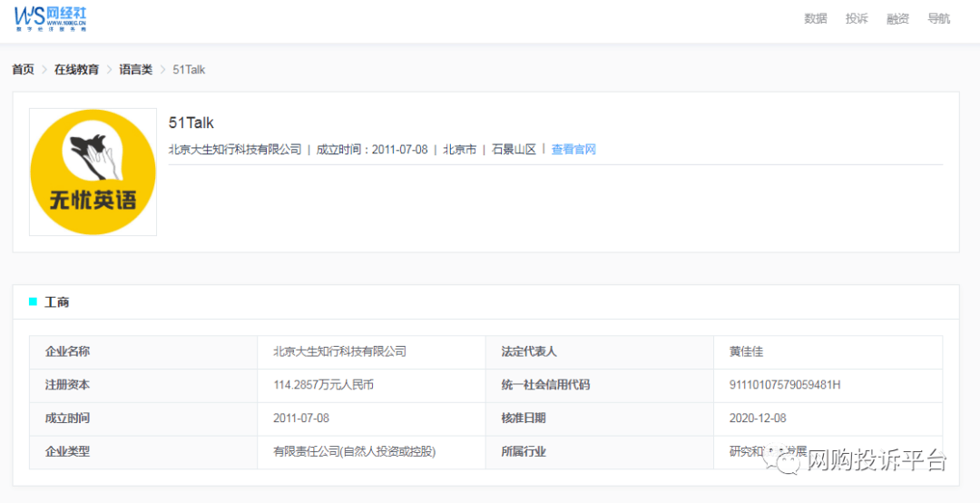Click the 石景山区 district text
The image size is (980, 503).
514,149
